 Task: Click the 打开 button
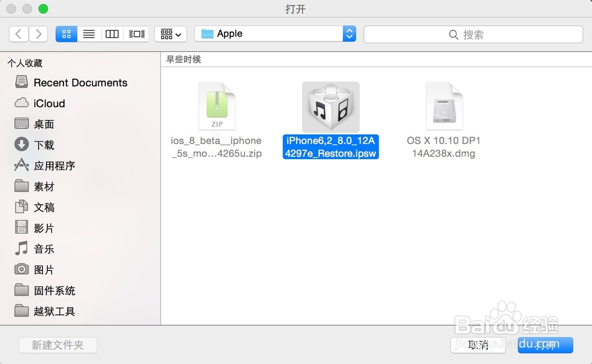(544, 345)
